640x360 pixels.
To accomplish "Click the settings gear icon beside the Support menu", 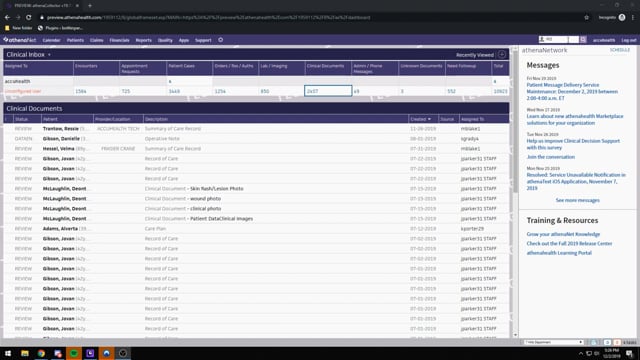I will click(220, 40).
